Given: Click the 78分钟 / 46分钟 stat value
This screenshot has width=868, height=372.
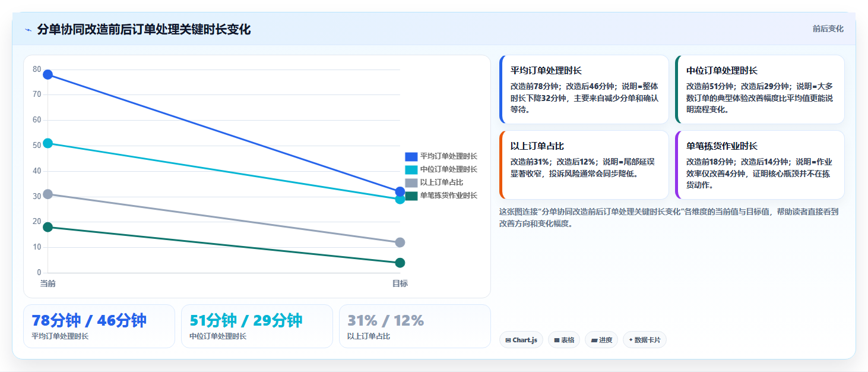Looking at the screenshot, I should [89, 320].
